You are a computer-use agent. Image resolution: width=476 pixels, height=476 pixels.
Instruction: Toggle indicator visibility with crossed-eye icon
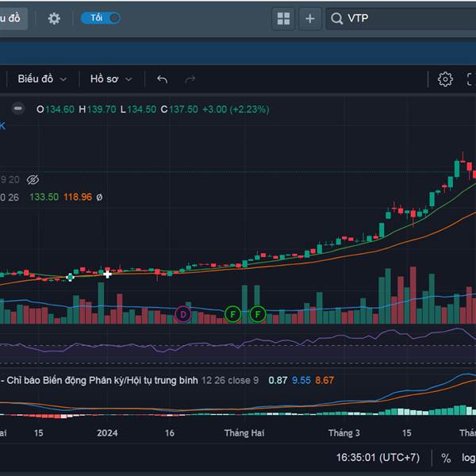(33, 180)
